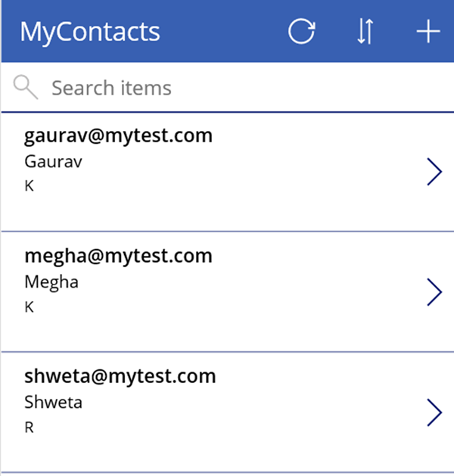This screenshot has height=476, width=454.
Task: Select the shweta@mytest.com email heading
Action: (x=120, y=377)
